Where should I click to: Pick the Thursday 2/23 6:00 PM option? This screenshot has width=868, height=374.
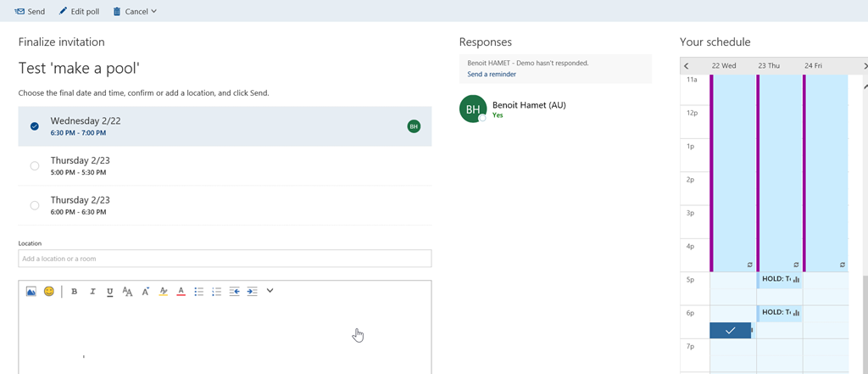(35, 205)
